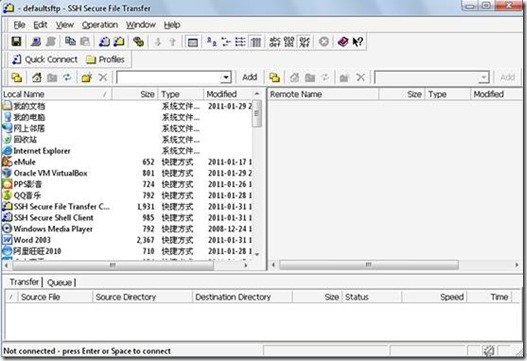Screen dimensions: 527x361
Task: Sort local files by Modified column
Action: point(227,94)
